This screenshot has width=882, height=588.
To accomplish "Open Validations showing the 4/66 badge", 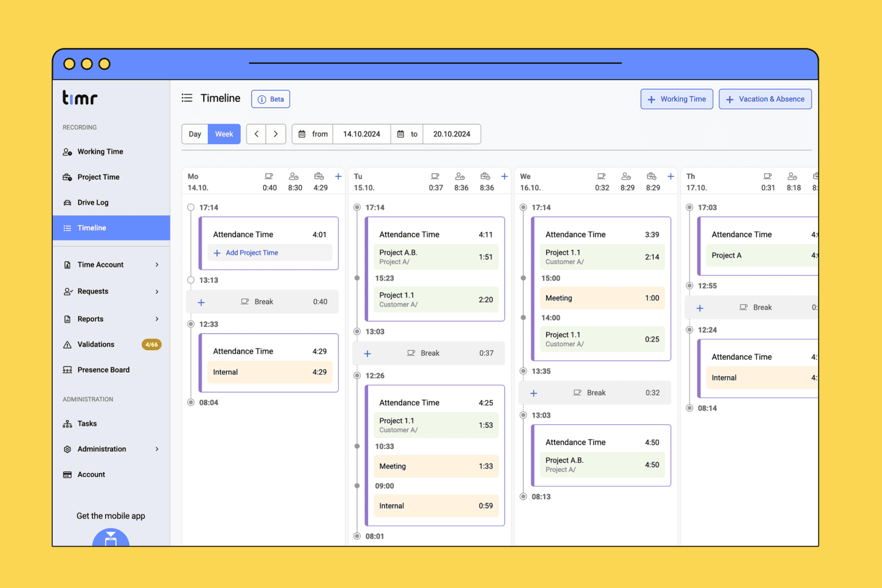I will (x=96, y=344).
